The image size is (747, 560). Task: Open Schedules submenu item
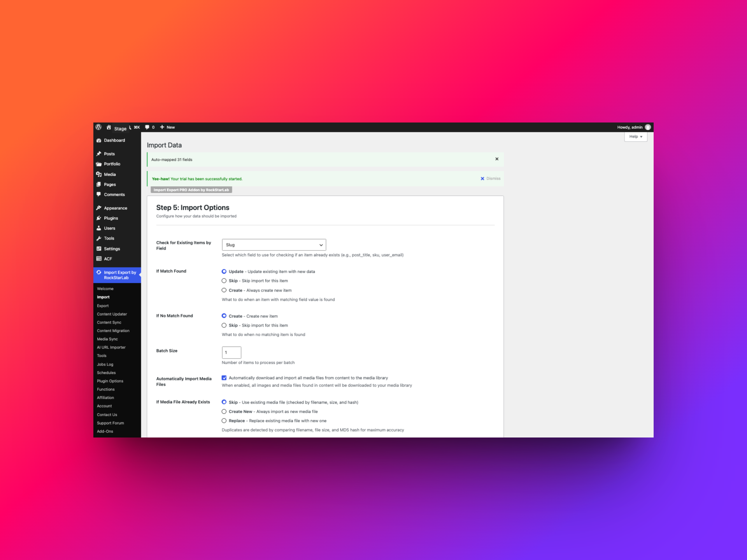coord(106,373)
